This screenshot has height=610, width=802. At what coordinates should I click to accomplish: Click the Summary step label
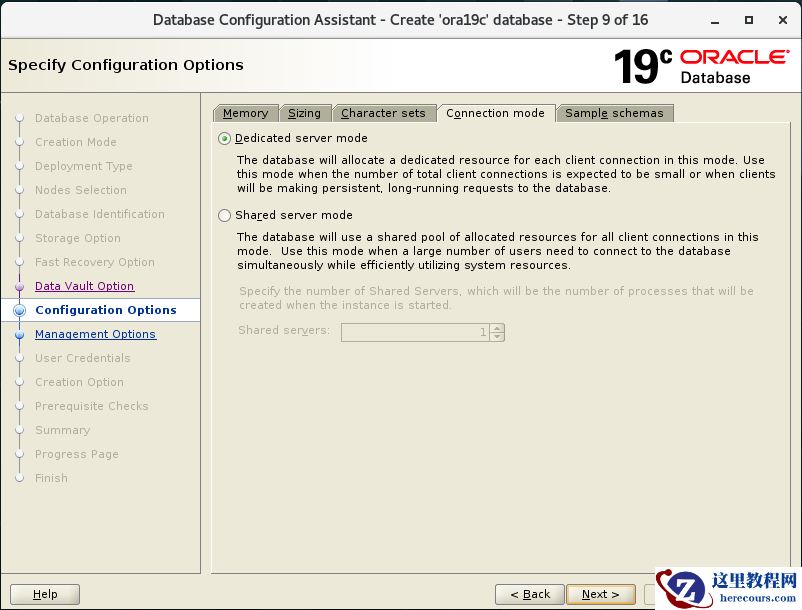coord(62,430)
